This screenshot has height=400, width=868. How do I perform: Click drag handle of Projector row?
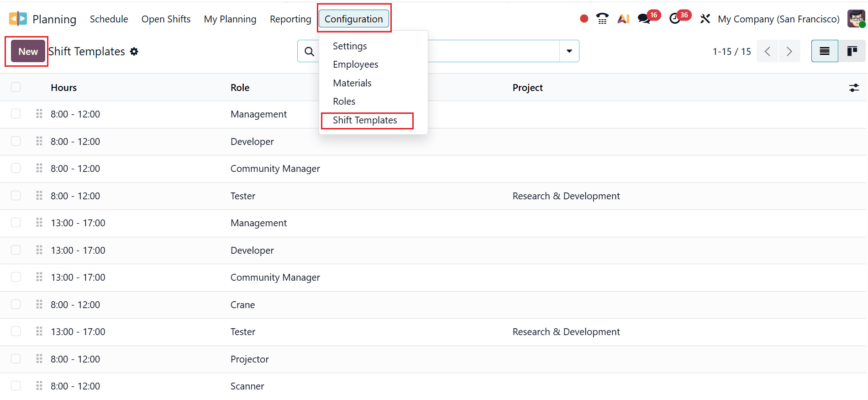click(39, 359)
